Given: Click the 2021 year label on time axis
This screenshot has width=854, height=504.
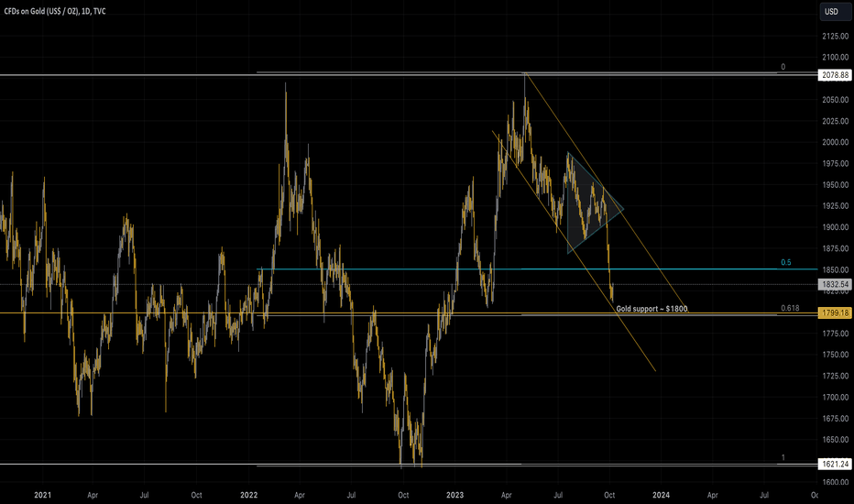Looking at the screenshot, I should pos(42,495).
